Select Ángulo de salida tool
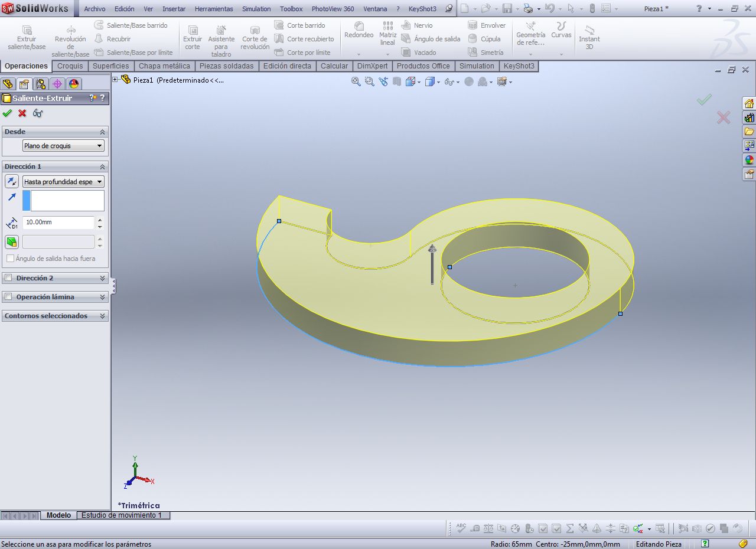Image resolution: width=756 pixels, height=549 pixels. tap(431, 39)
